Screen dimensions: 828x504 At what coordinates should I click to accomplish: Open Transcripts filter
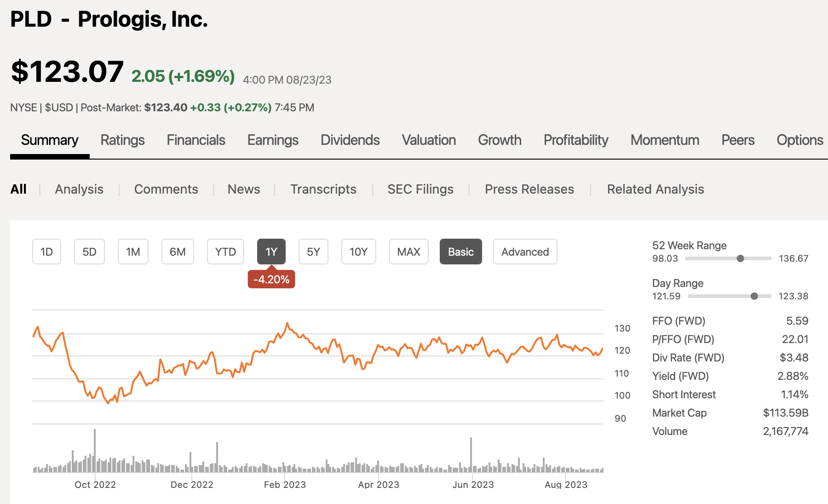tap(323, 189)
